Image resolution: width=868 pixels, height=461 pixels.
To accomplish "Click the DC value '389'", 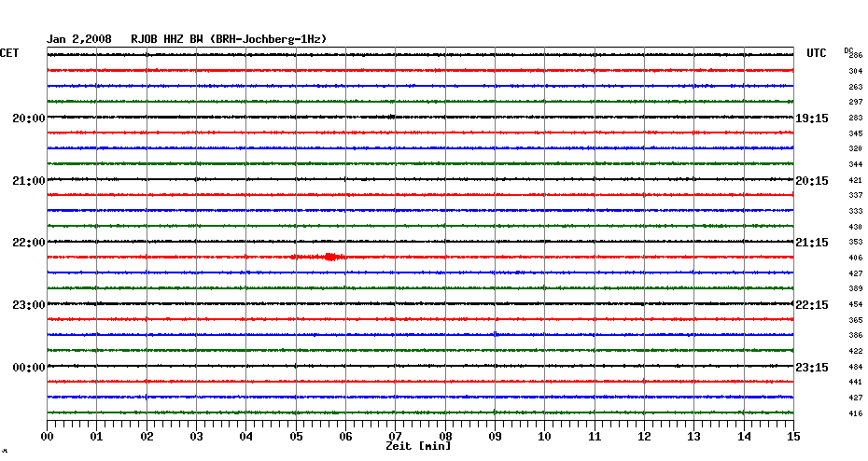I will point(856,289).
